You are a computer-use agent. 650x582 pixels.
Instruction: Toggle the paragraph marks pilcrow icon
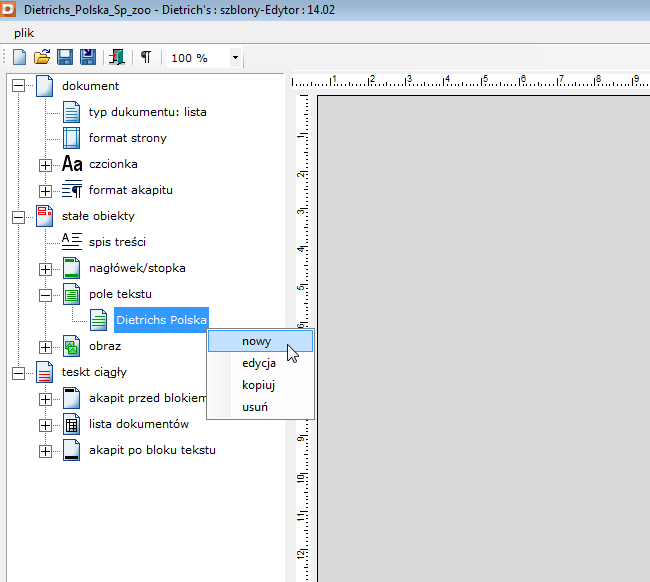[x=146, y=57]
